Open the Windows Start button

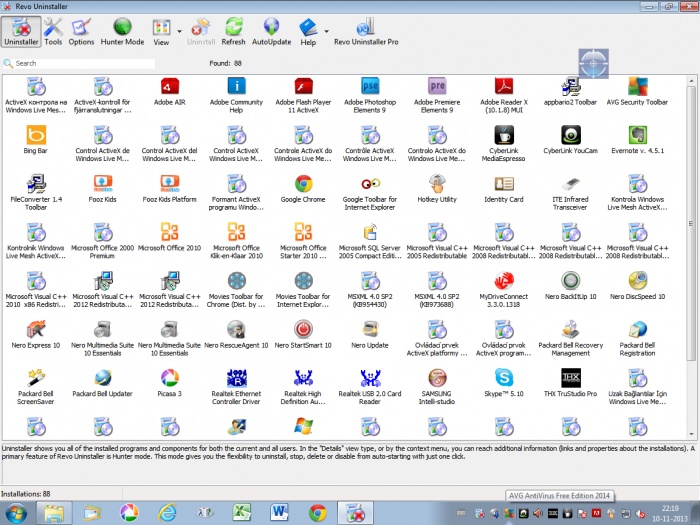[15, 513]
